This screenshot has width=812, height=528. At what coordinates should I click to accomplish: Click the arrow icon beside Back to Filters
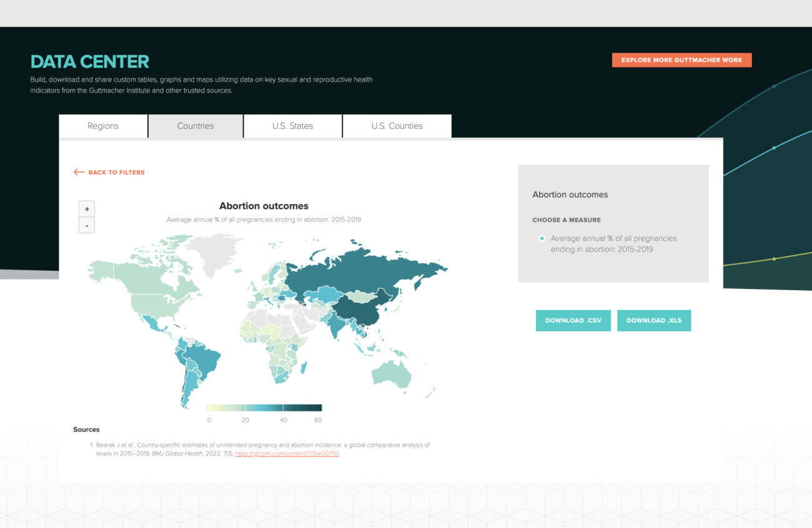click(79, 172)
